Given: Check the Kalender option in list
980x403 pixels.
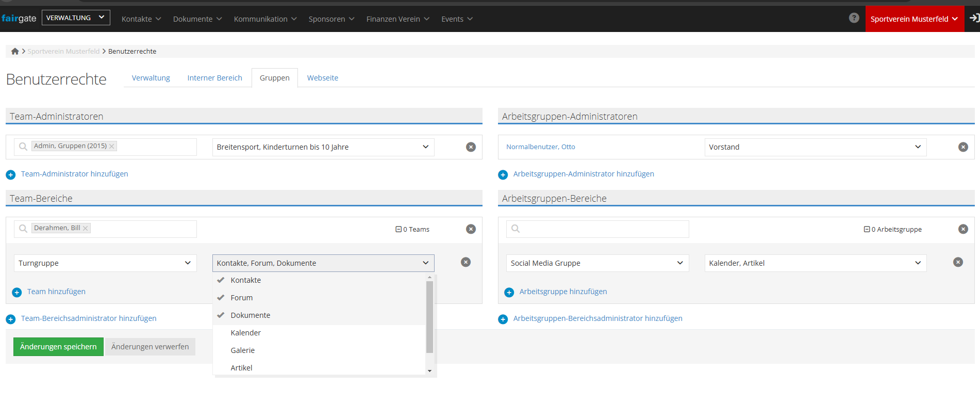Looking at the screenshot, I should (245, 333).
